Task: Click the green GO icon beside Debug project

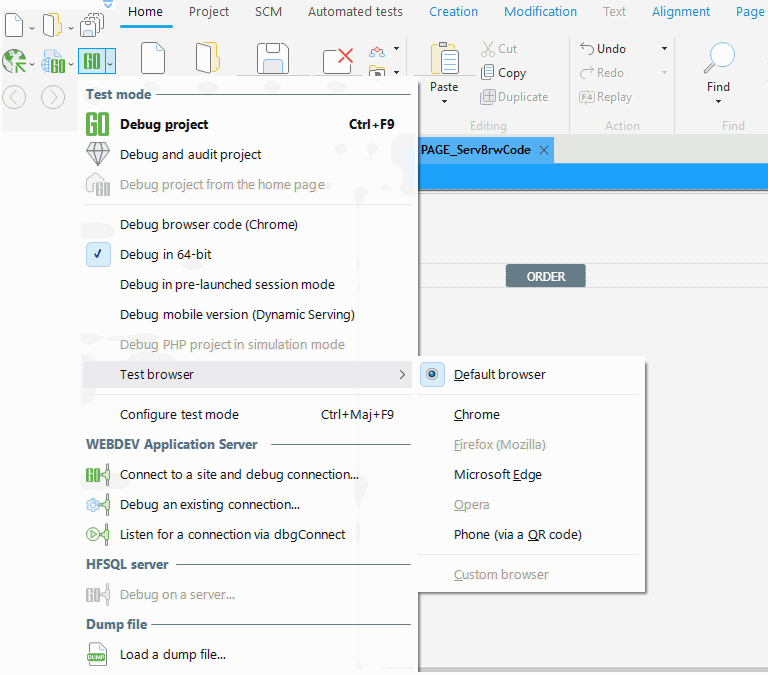Action: (97, 124)
